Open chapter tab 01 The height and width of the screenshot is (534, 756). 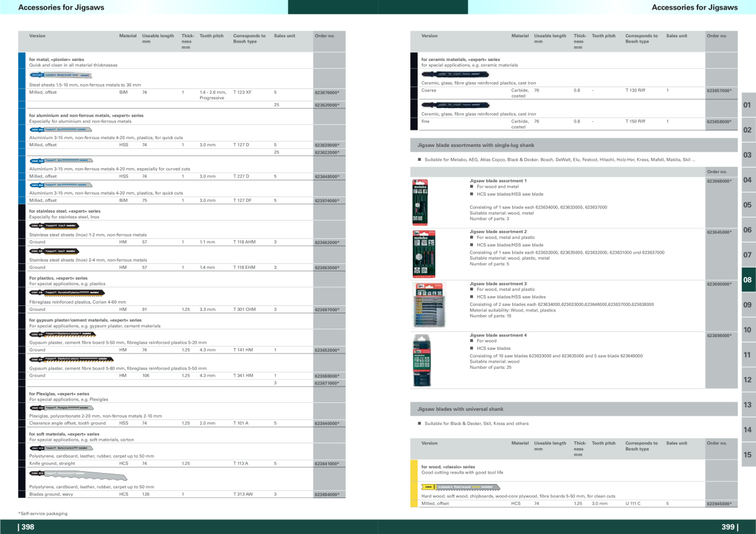(747, 105)
